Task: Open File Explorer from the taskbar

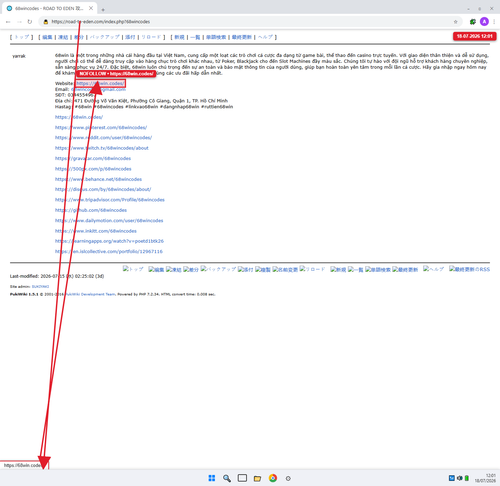Action: (x=257, y=478)
